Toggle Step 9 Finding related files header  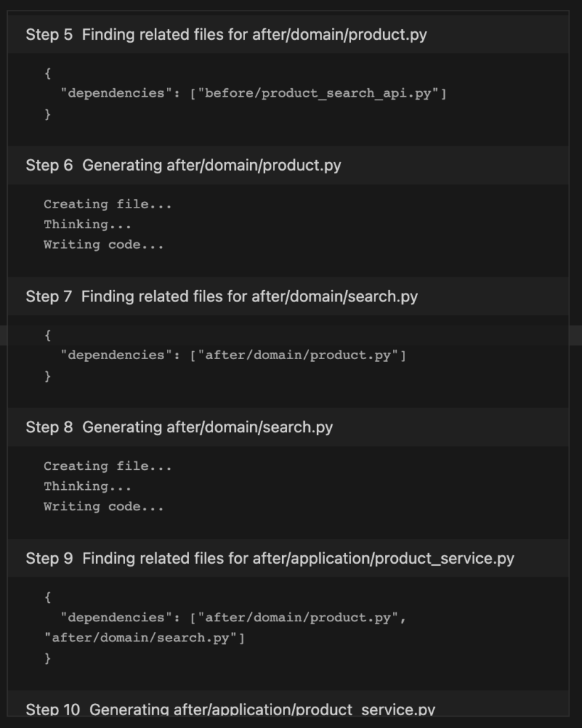click(x=289, y=558)
